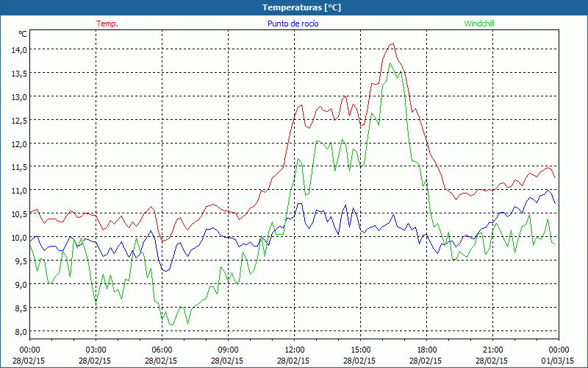Click the "13,0" y-axis value

coord(19,96)
